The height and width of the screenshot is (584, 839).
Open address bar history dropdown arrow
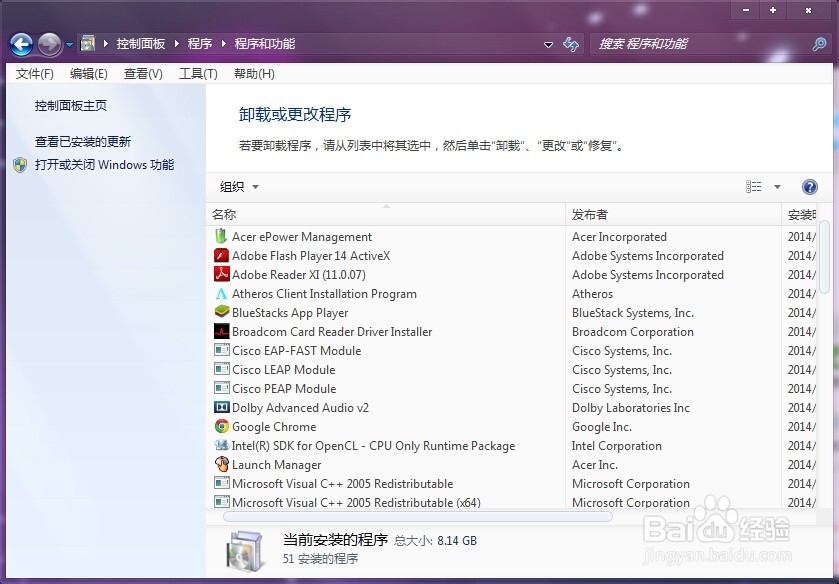pyautogui.click(x=548, y=44)
